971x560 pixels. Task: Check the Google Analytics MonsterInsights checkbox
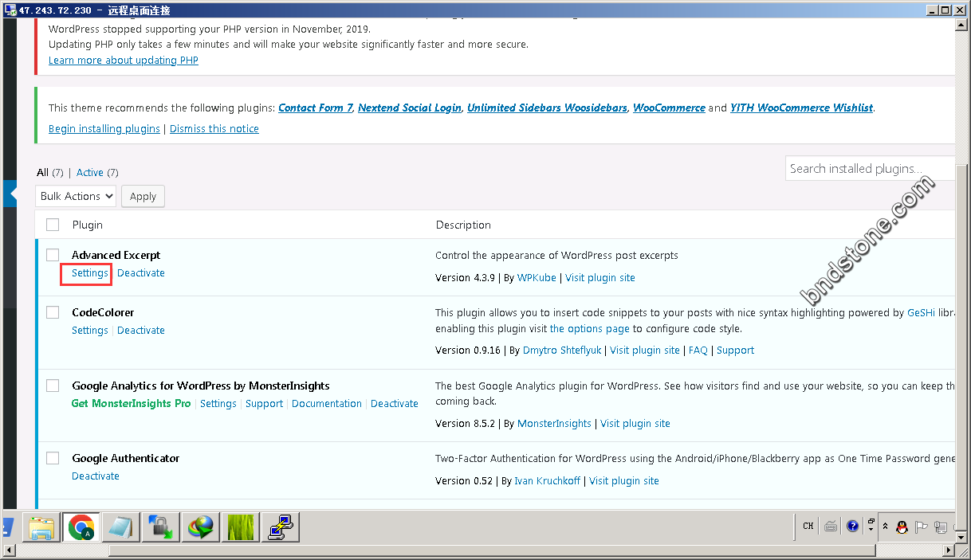[53, 386]
